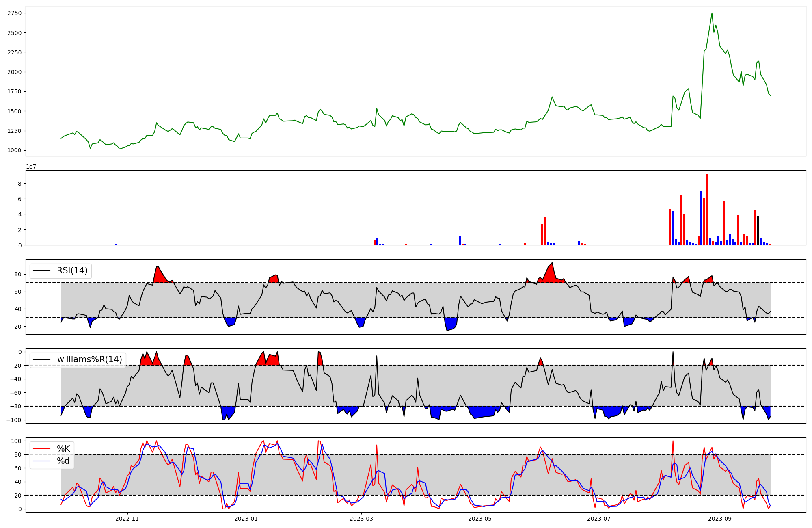
Task: Click the 1000 price axis tick label
Action: [x=15, y=150]
